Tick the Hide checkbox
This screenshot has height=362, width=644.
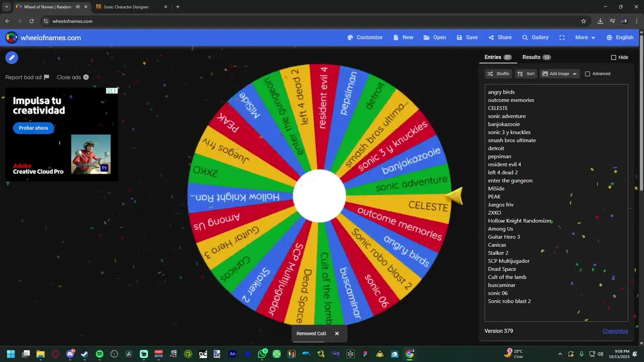click(x=613, y=57)
